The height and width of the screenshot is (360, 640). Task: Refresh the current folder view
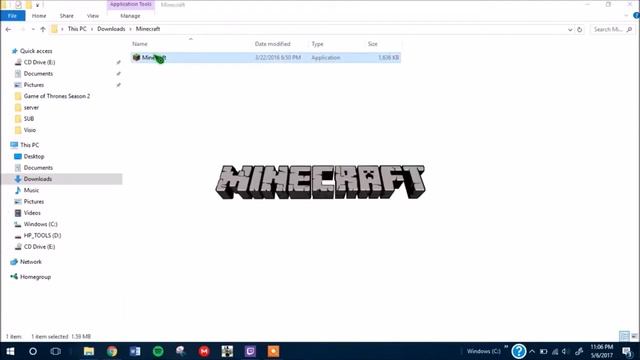point(580,29)
